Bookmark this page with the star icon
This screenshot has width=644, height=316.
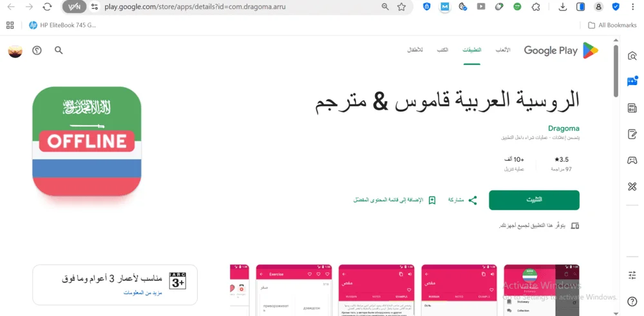click(401, 6)
